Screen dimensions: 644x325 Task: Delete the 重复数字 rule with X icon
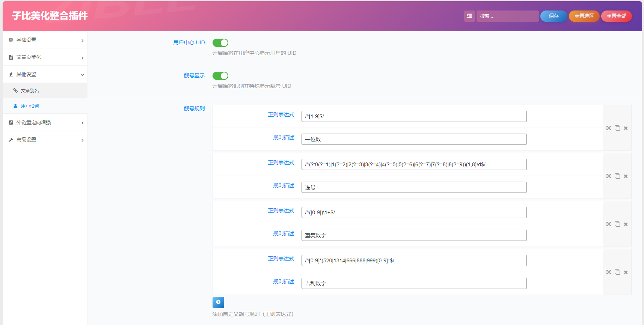(626, 224)
